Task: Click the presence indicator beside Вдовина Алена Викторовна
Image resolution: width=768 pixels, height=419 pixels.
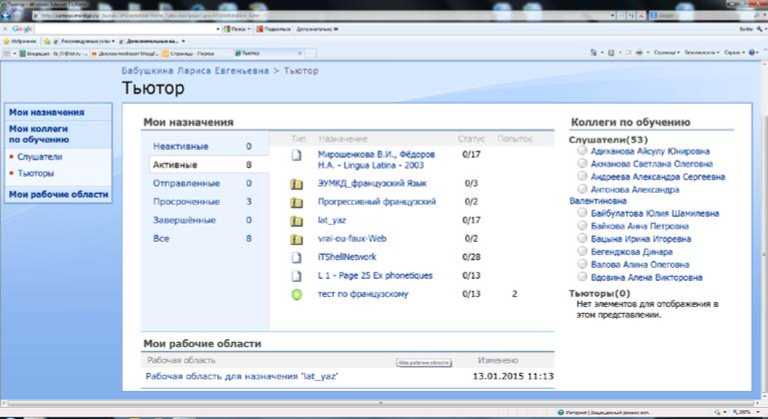Action: point(583,277)
